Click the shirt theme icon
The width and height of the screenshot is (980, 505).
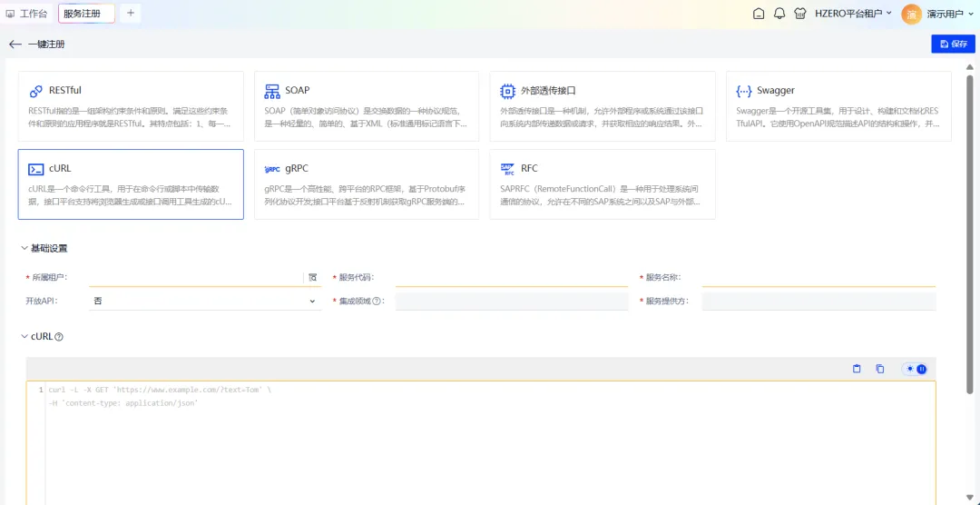coord(799,14)
